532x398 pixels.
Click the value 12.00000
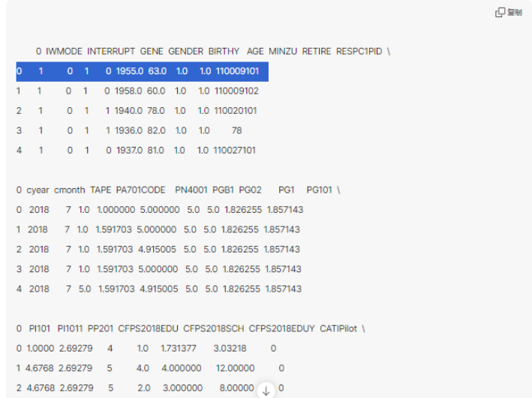(235, 368)
